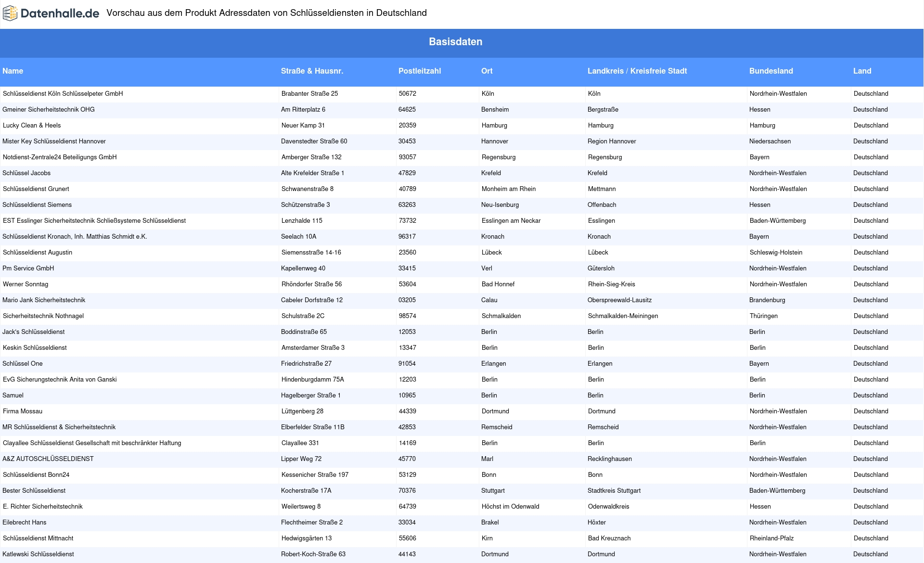
Task: Select the Monheim am Rhein city cell
Action: (x=509, y=189)
